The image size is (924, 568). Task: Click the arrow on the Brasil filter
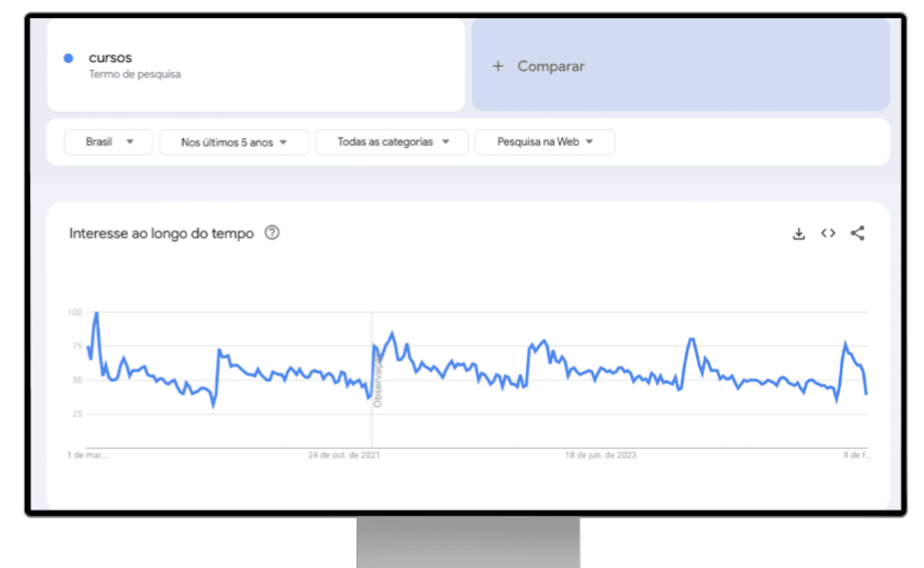tap(130, 142)
